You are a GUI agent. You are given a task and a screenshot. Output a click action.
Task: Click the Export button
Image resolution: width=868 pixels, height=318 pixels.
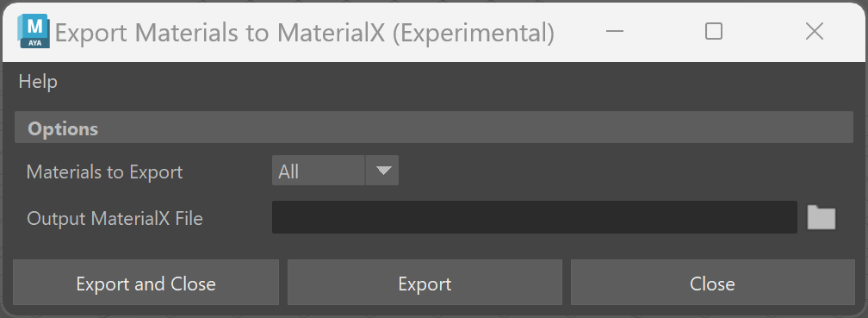point(425,283)
